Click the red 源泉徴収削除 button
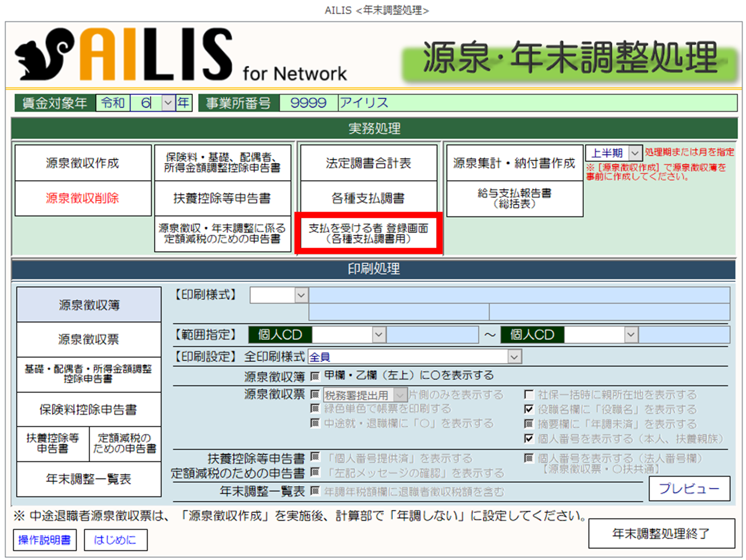The width and height of the screenshot is (746, 560). 83,199
